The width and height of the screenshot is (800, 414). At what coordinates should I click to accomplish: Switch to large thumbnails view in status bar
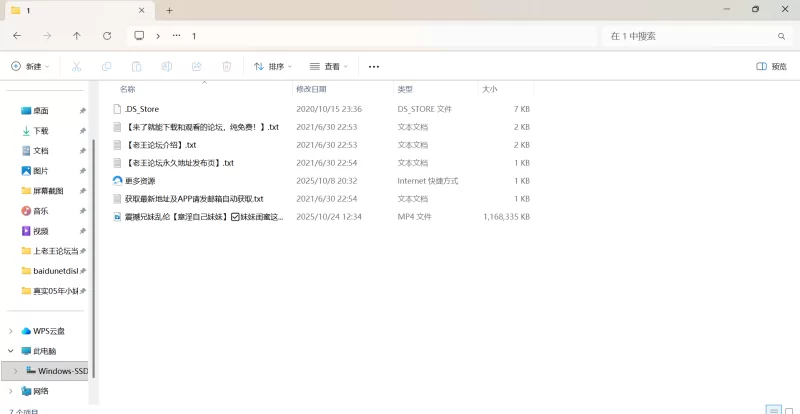pyautogui.click(x=788, y=410)
